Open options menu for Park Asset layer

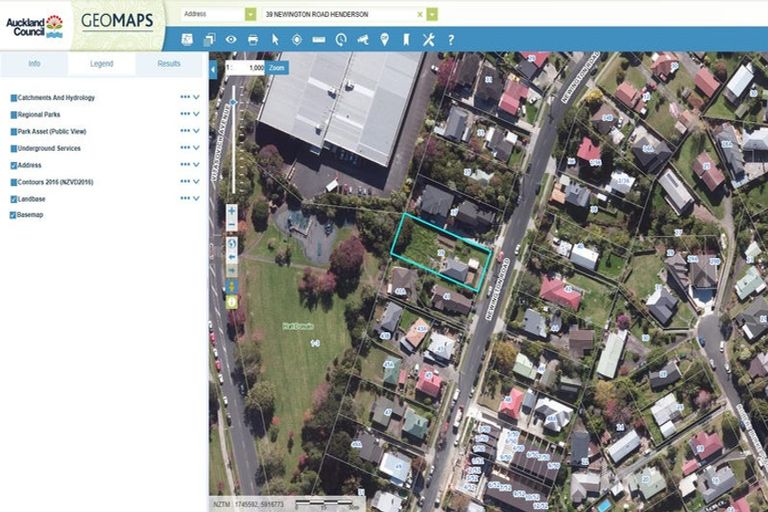185,131
